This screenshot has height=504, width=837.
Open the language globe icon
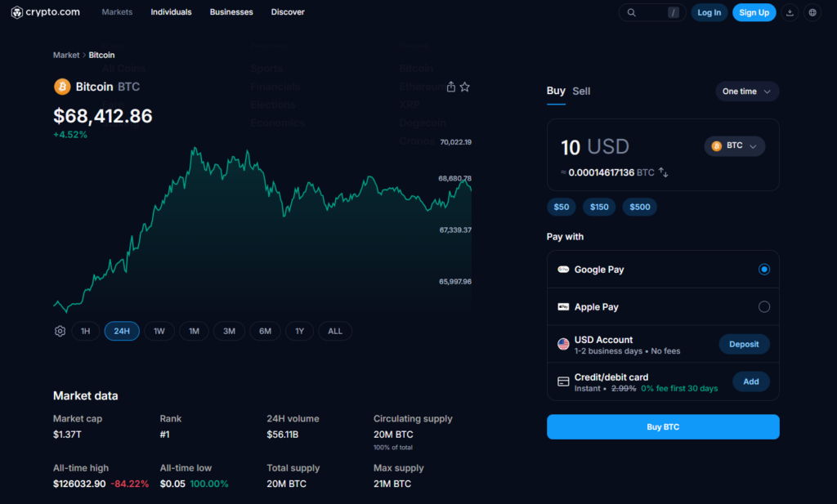pos(812,12)
